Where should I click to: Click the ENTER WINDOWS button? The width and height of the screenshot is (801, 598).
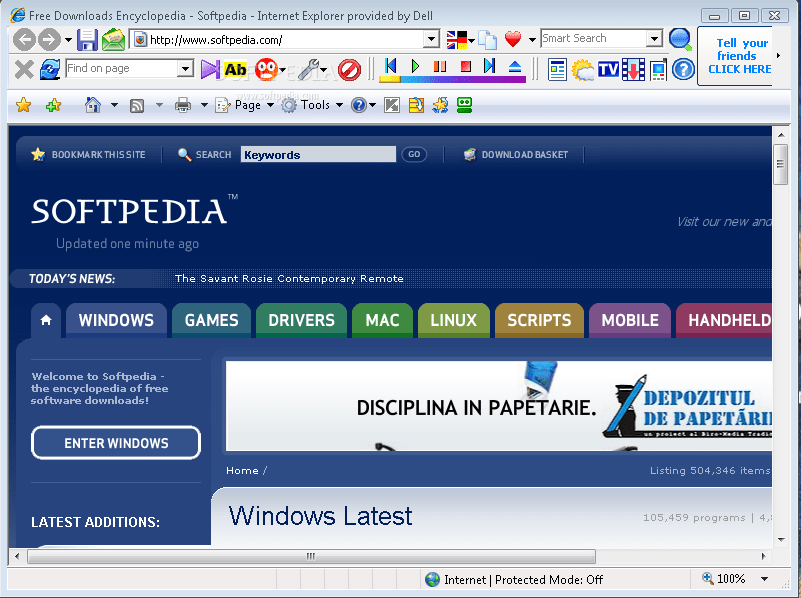(x=116, y=443)
